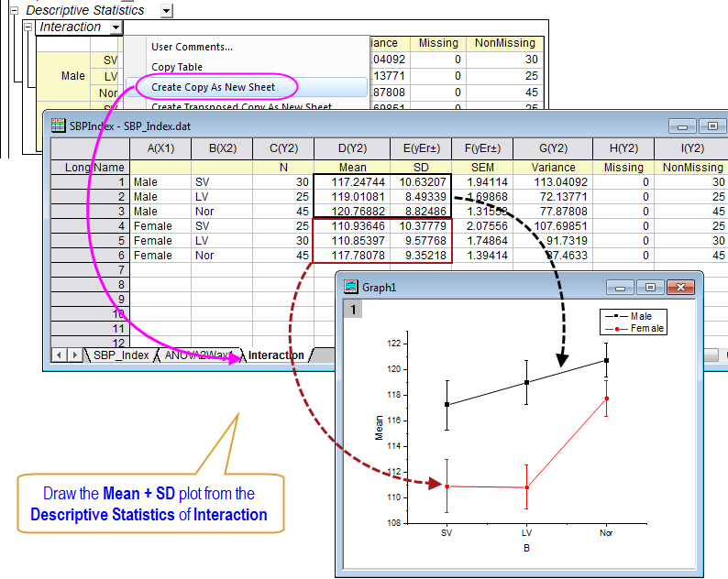Click the NonMissing header in the Interaction table

(x=505, y=43)
